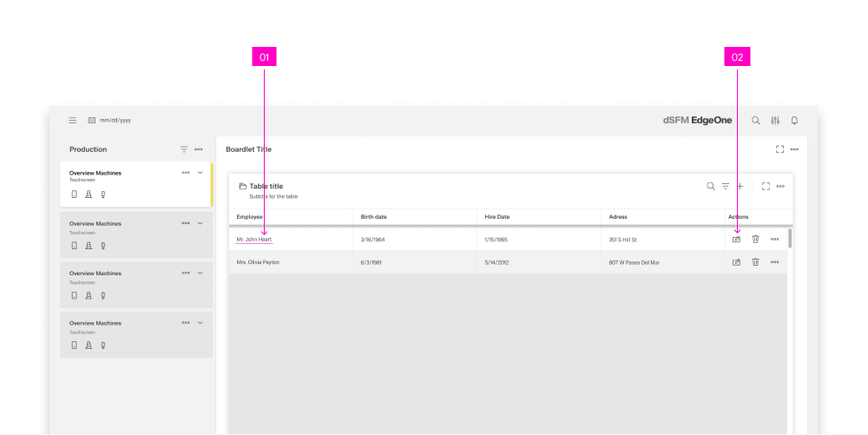Expand the Boardlet to fullscreen
The width and height of the screenshot is (868, 435).
[779, 149]
